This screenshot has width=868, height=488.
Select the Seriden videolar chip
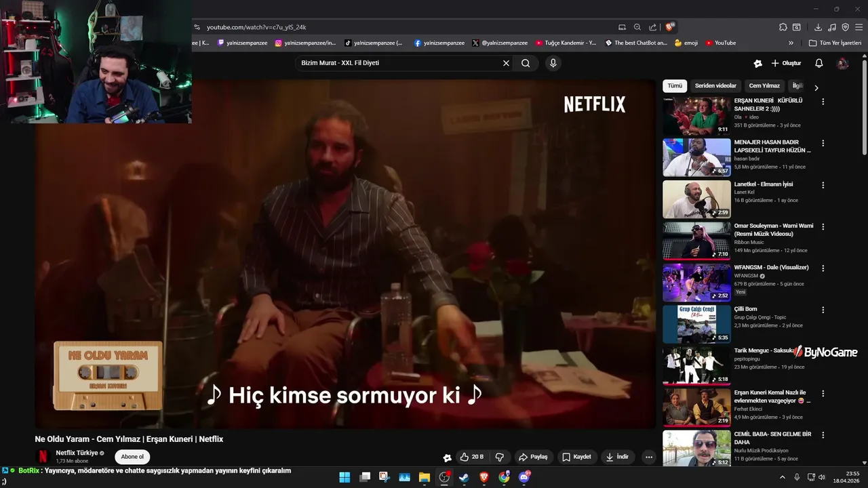715,86
